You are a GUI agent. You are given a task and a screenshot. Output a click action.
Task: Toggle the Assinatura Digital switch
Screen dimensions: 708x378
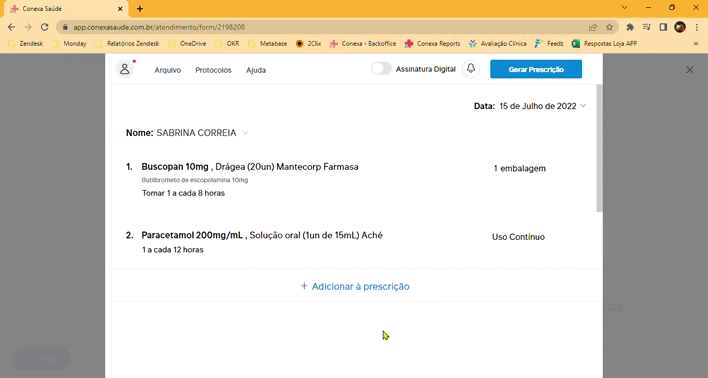click(381, 69)
